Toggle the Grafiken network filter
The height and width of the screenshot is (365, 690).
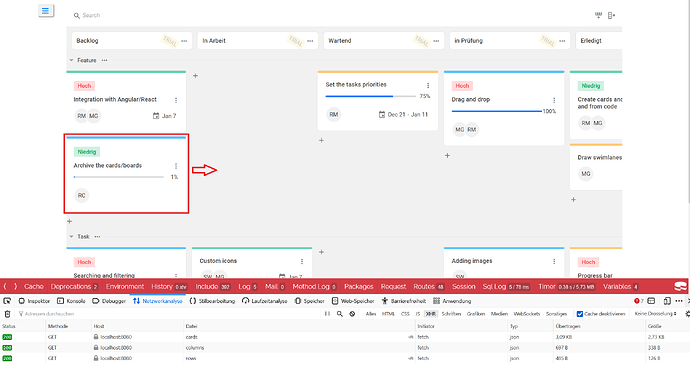coord(476,314)
